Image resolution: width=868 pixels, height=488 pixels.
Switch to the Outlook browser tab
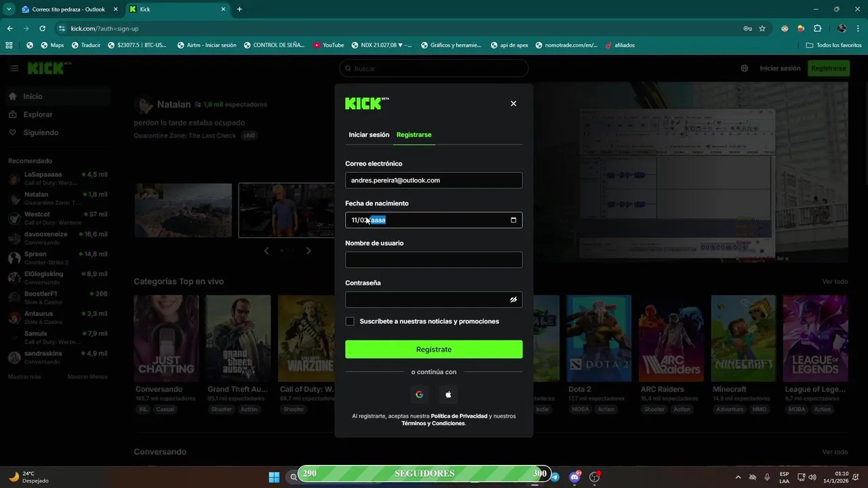click(68, 9)
